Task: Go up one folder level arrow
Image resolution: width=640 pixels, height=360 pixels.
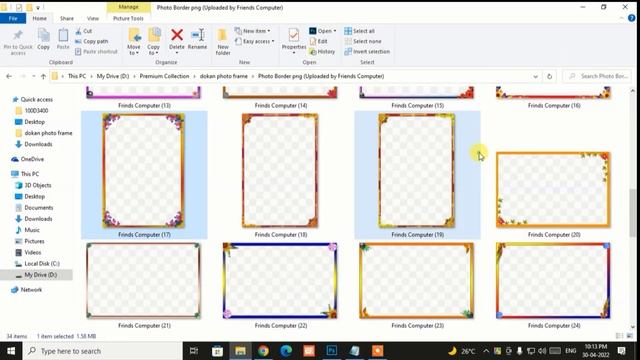Action: (43, 76)
